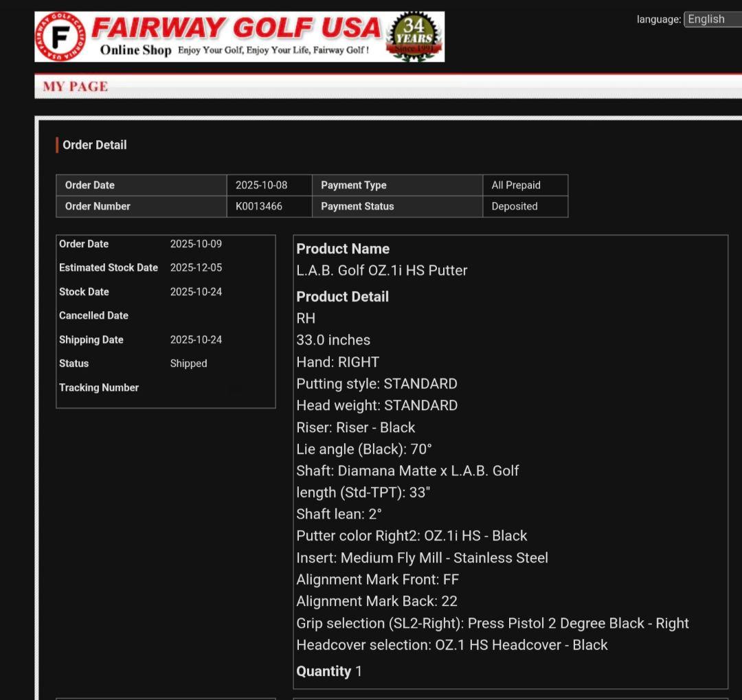Click the Alignment Mark Back: 22 line
742x700 pixels.
[376, 602]
